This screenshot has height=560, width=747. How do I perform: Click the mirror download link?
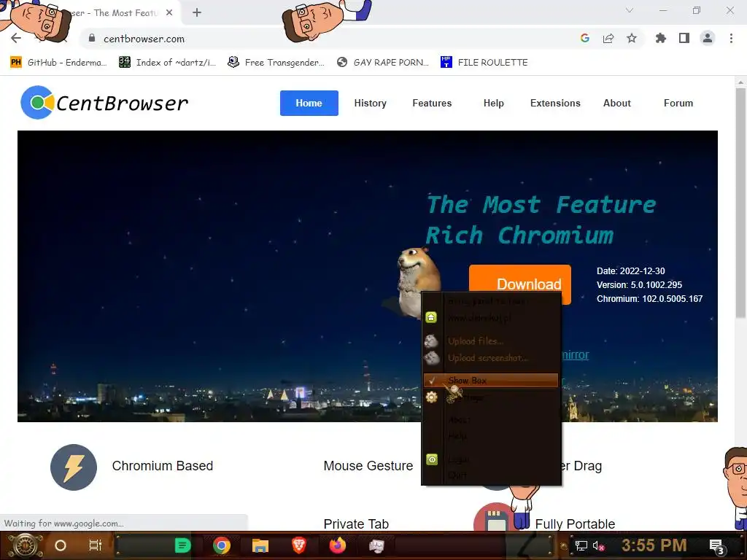pos(576,355)
